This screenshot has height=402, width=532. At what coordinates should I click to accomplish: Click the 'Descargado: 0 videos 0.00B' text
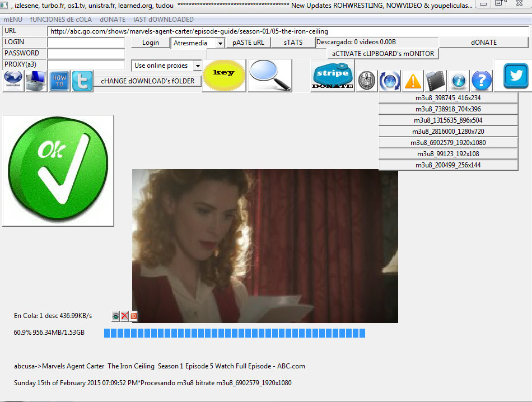[x=356, y=42]
